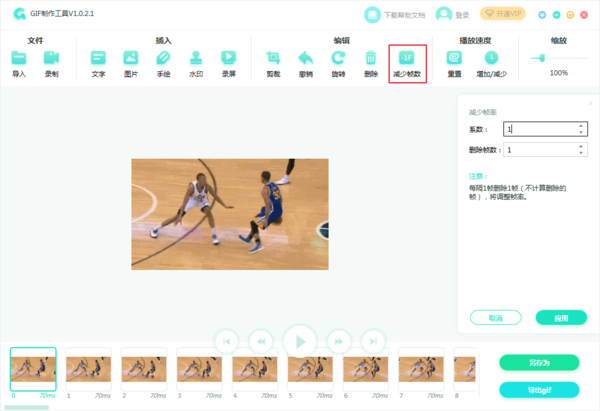The image size is (600, 411).
Task: Select the 文字 (Text) insert tool
Action: coord(98,59)
